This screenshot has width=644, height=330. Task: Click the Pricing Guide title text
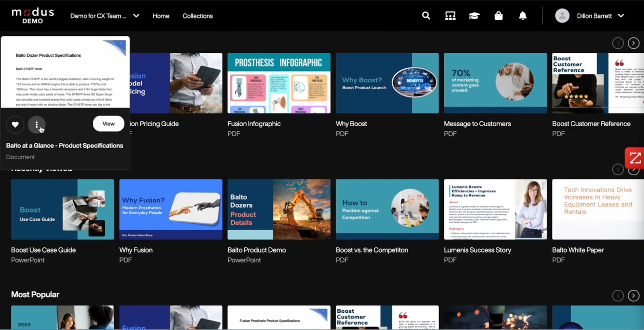pyautogui.click(x=155, y=124)
